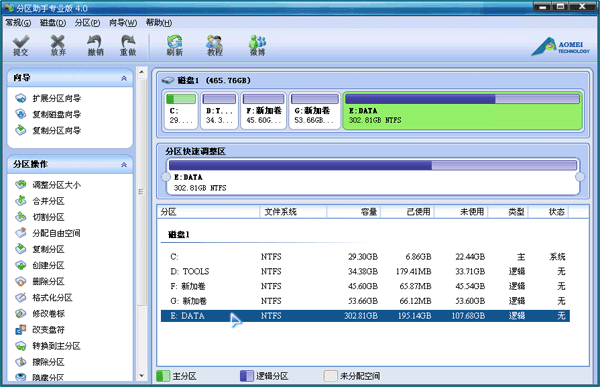The width and height of the screenshot is (600, 387).
Task: Select the C: partition block in disk map
Action: 181,110
